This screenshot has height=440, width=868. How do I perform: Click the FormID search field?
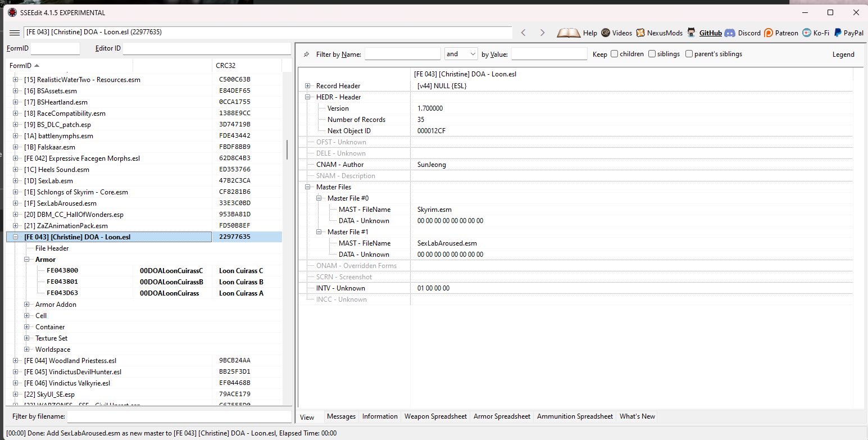tap(55, 48)
